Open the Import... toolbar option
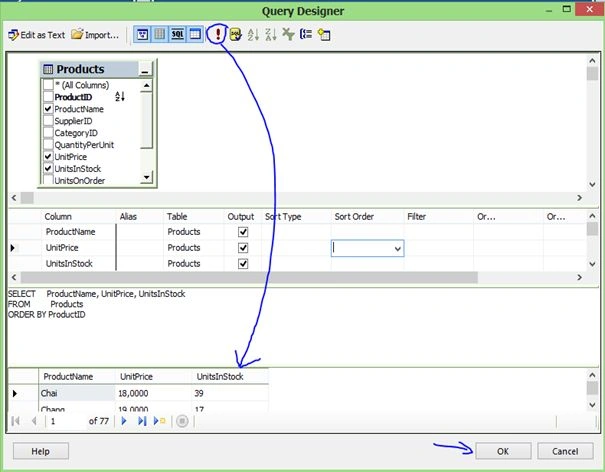This screenshot has width=605, height=472. click(x=95, y=35)
